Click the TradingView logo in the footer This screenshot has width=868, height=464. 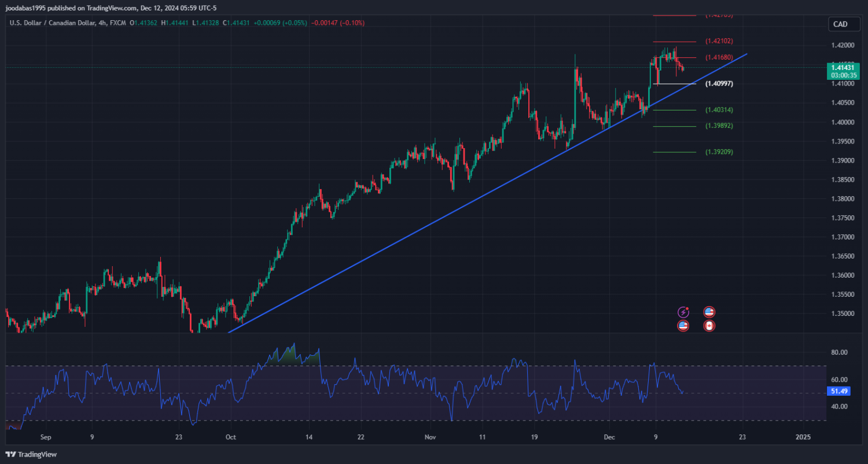(32, 455)
